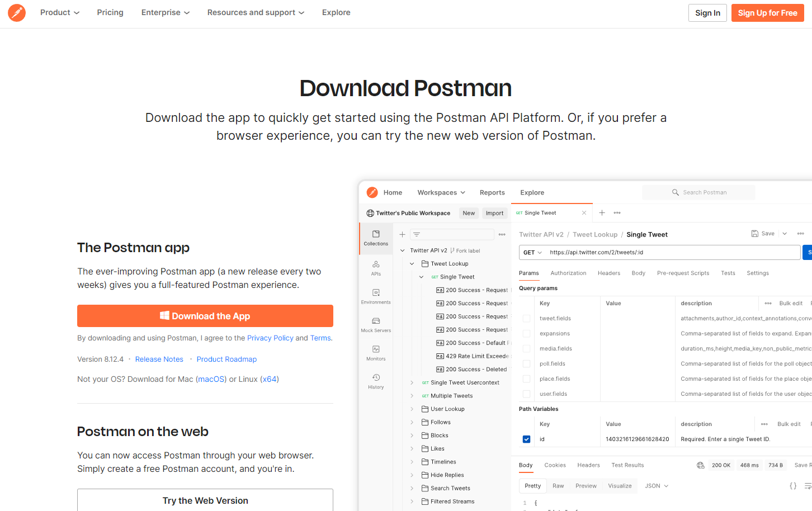Screen dimensions: 812x511
Task: Click the Sign In button
Action: 707,13
